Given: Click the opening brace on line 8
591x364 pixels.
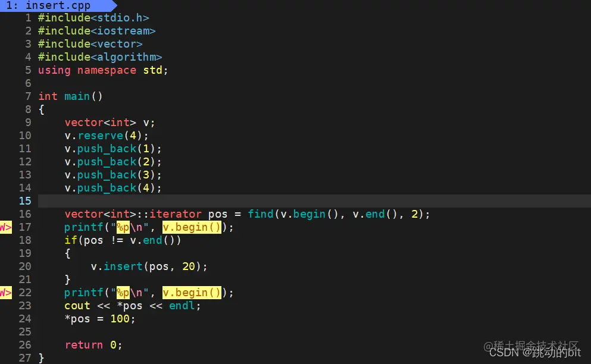Looking at the screenshot, I should pos(42,109).
